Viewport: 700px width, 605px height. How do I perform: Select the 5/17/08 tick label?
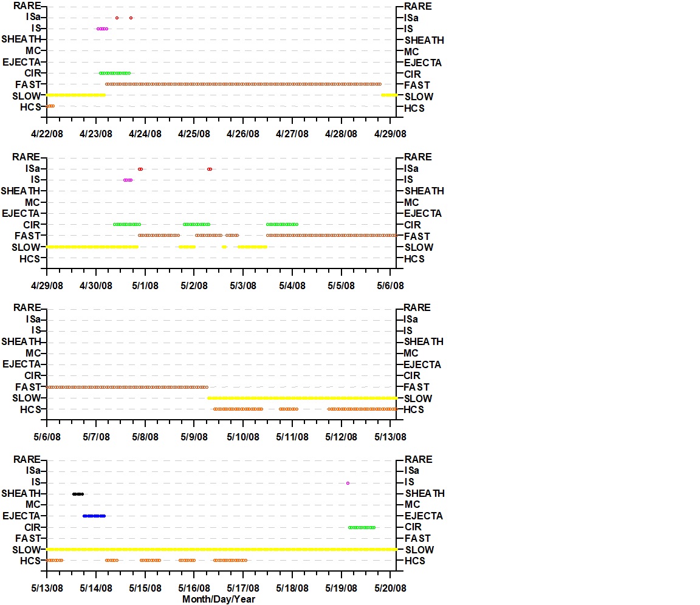pyautogui.click(x=243, y=588)
